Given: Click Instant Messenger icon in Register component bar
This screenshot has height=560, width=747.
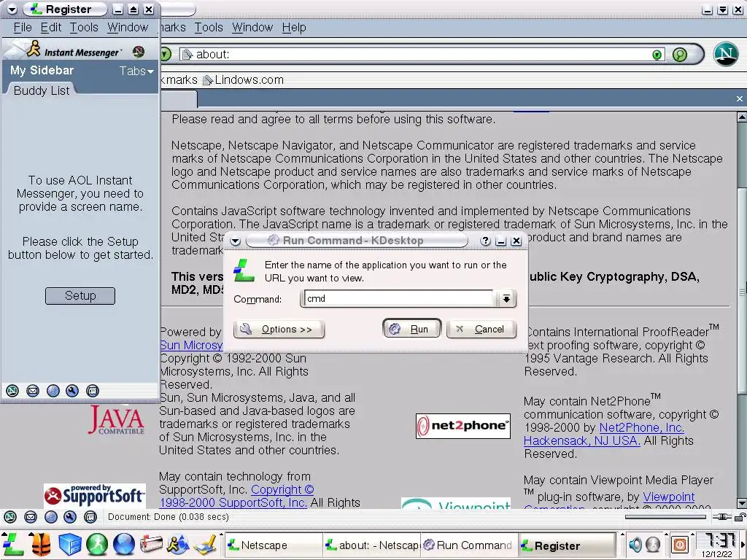Looking at the screenshot, I should 53,391.
